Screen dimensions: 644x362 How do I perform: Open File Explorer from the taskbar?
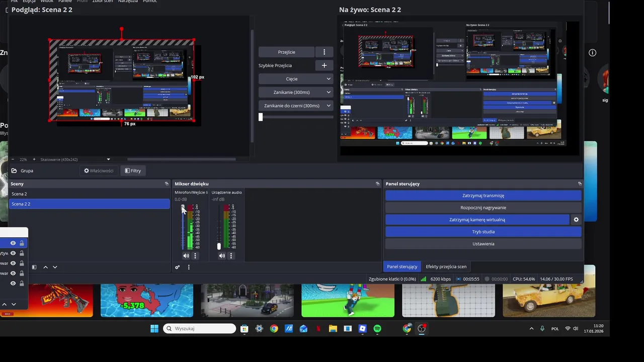(x=333, y=329)
